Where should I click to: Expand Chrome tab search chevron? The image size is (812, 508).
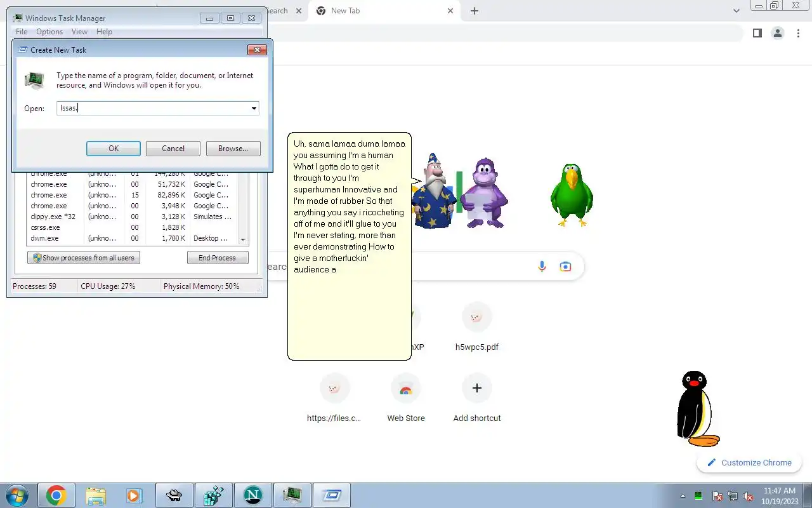pyautogui.click(x=737, y=11)
